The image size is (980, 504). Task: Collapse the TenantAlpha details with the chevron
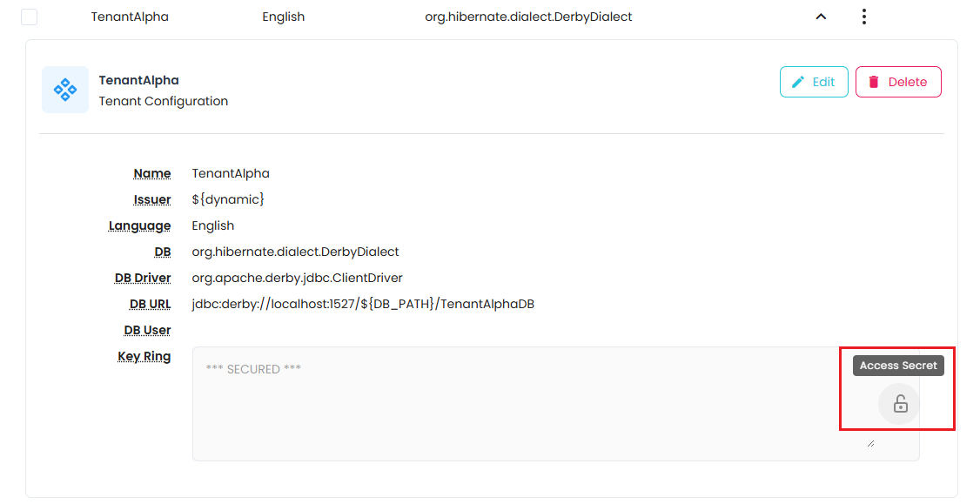tap(821, 17)
